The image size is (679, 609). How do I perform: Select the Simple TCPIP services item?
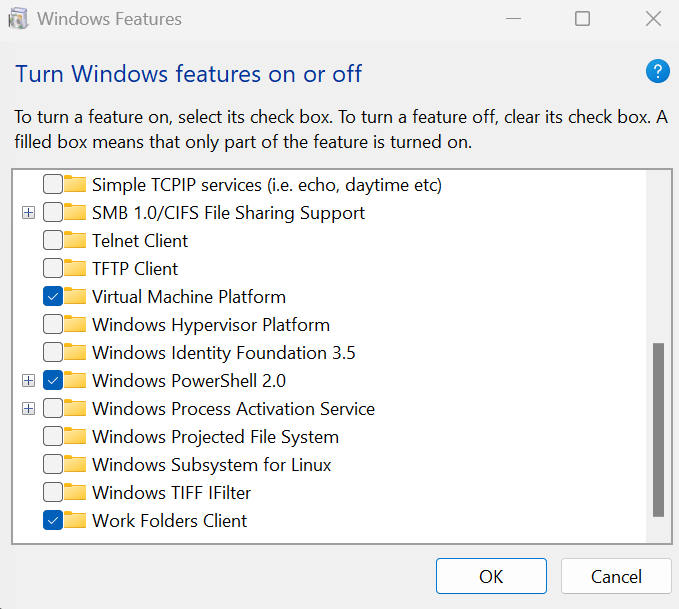tap(266, 185)
